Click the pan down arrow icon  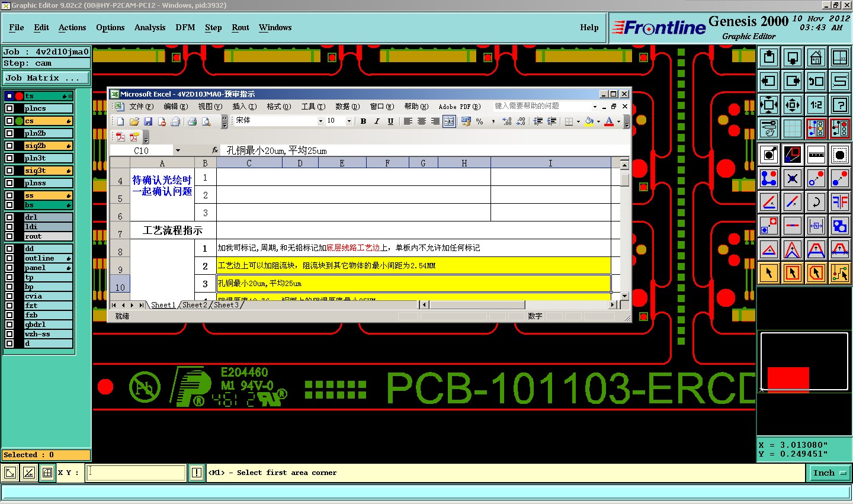[793, 57]
